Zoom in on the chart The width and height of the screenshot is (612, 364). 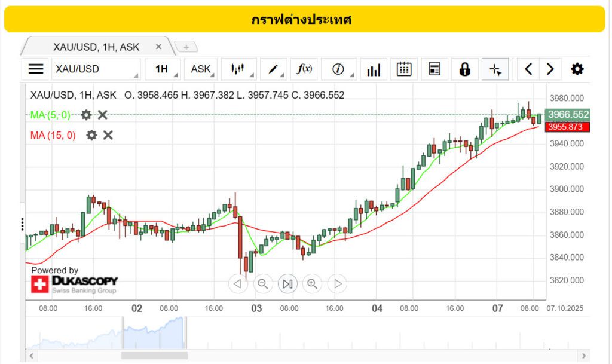pos(312,284)
